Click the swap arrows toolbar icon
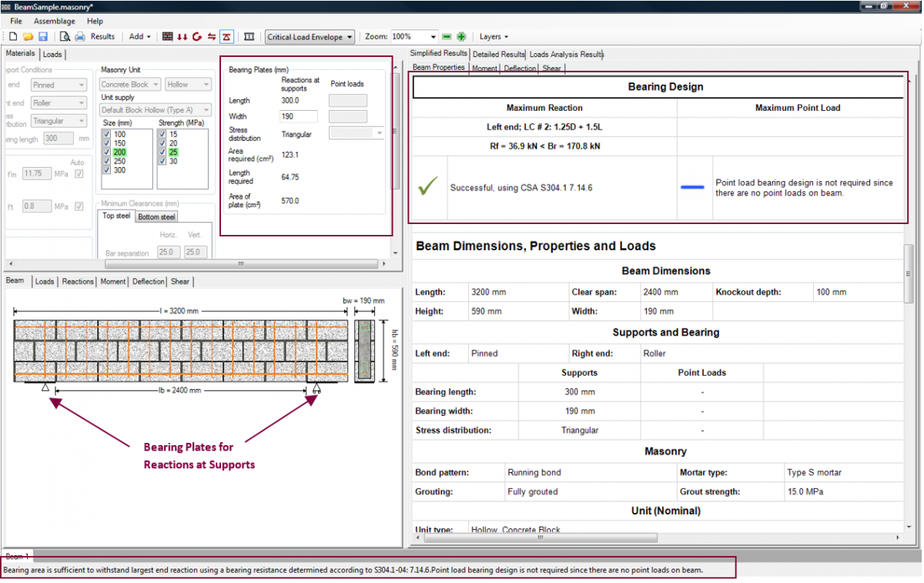The height and width of the screenshot is (583, 924). click(213, 36)
